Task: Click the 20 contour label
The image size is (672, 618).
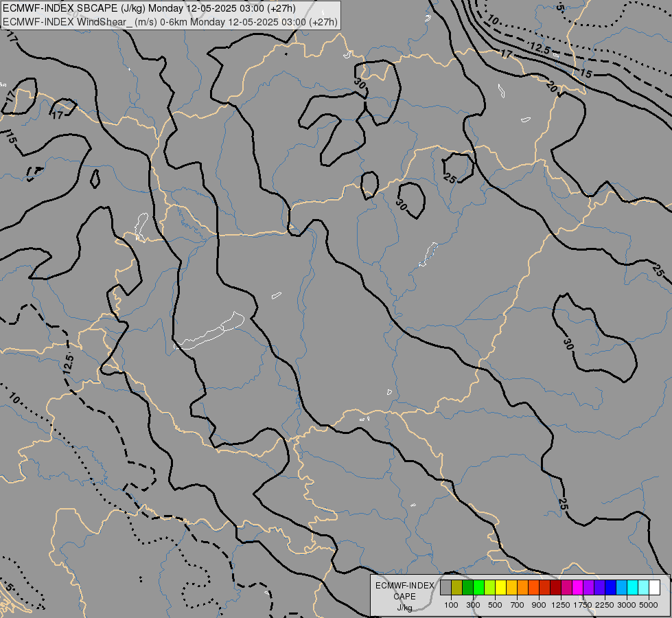Action: (552, 87)
